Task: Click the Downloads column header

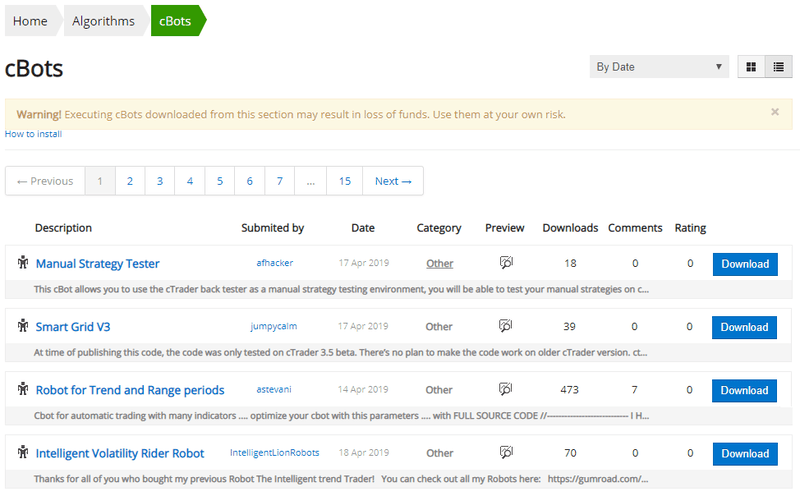Action: tap(570, 228)
